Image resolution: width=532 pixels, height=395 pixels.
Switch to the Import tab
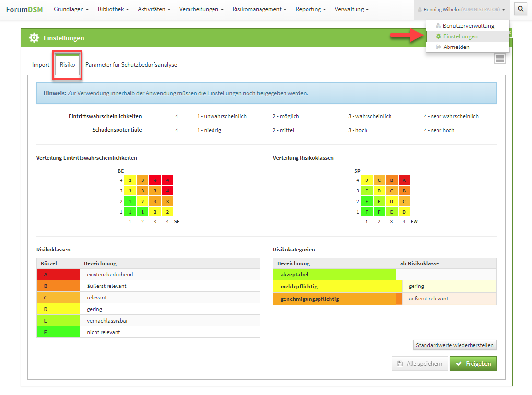pos(41,65)
